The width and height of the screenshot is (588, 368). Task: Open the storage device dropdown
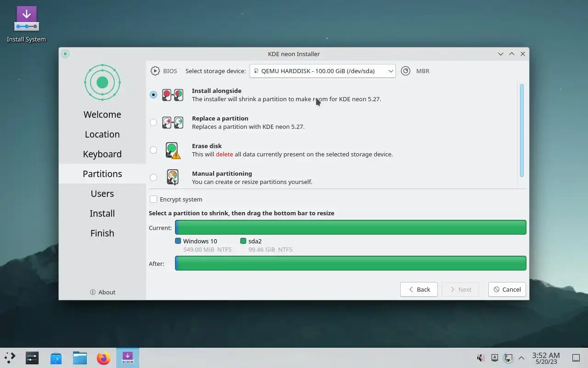pyautogui.click(x=322, y=71)
